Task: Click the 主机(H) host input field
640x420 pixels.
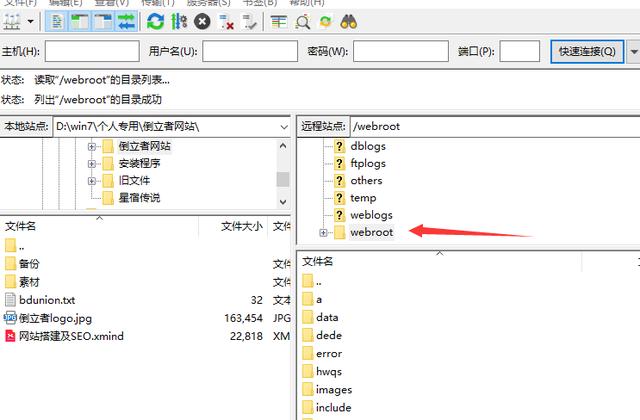Action: pyautogui.click(x=92, y=52)
